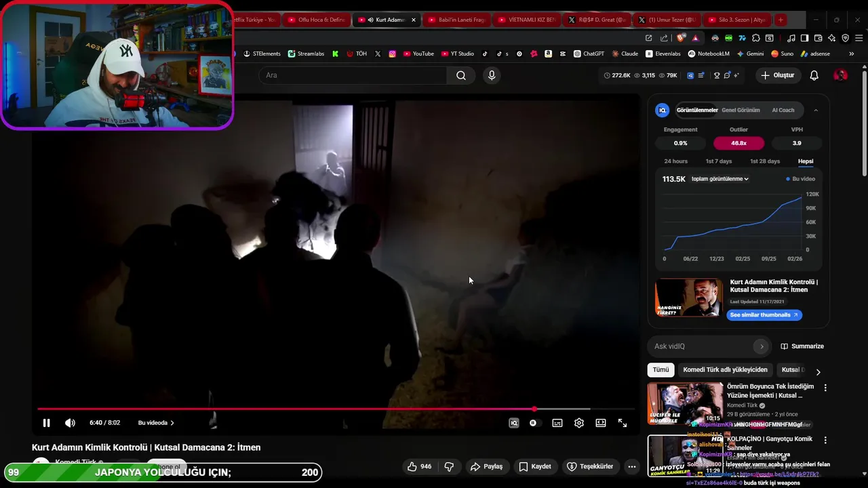Open the YT Studio bookmark
This screenshot has width=868, height=488.
pyautogui.click(x=458, y=54)
